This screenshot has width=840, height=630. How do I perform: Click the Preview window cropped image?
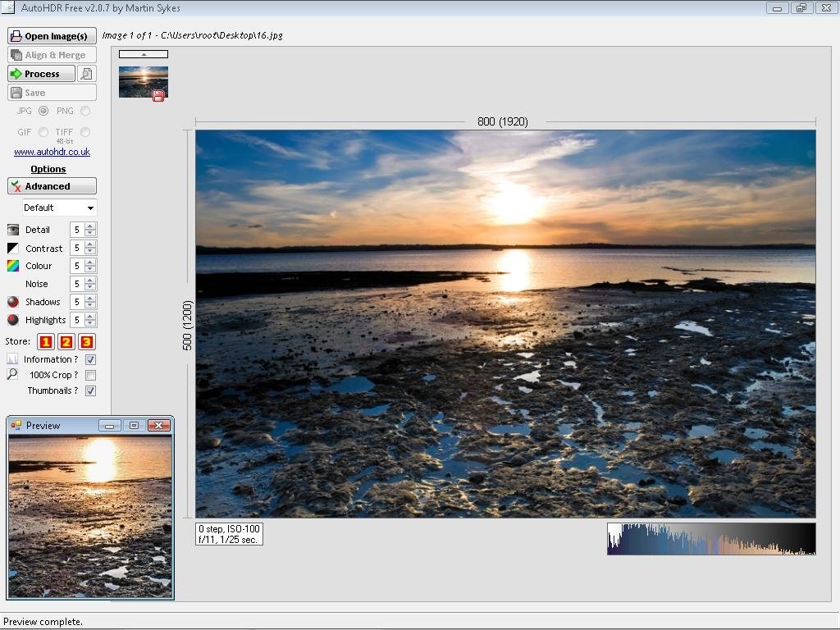[90, 517]
